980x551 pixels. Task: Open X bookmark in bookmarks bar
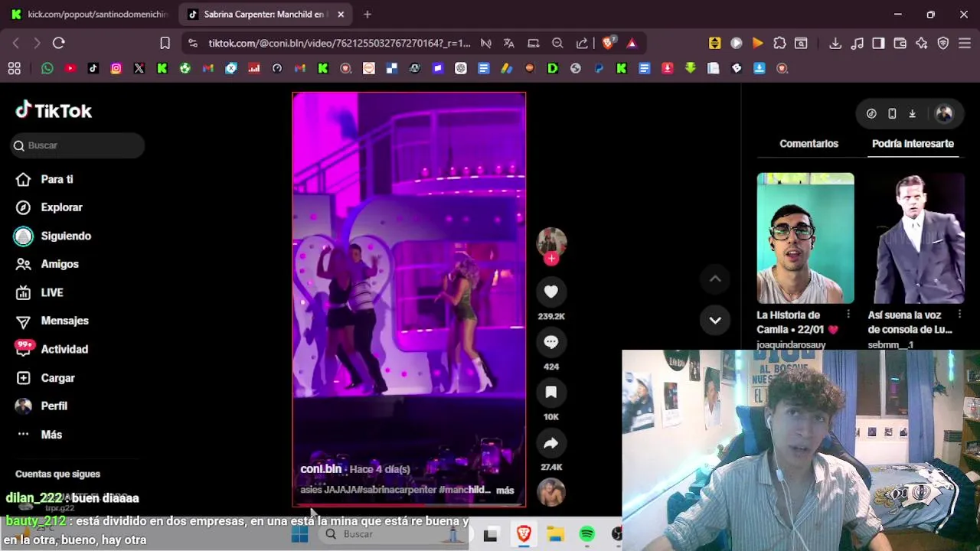[139, 68]
